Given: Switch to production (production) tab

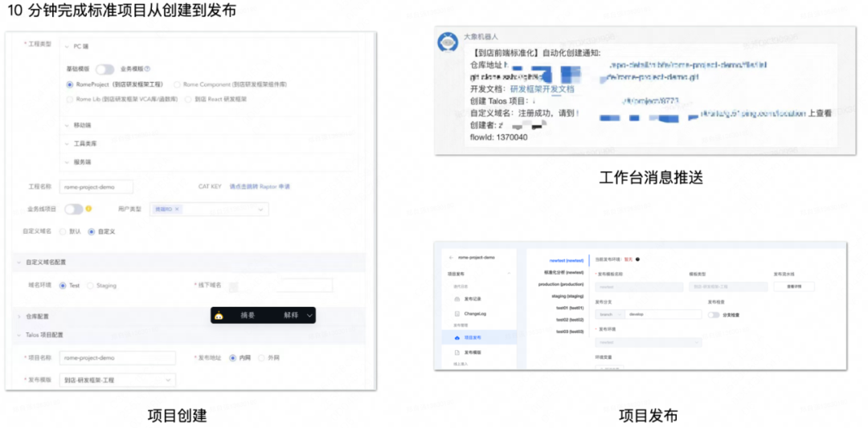Looking at the screenshot, I should pos(561,284).
